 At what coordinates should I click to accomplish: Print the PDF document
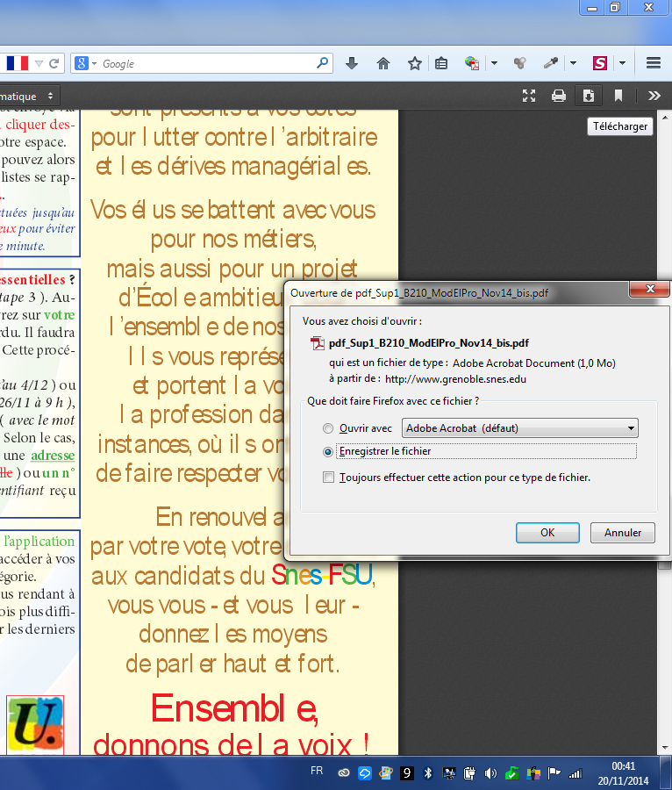coord(558,96)
